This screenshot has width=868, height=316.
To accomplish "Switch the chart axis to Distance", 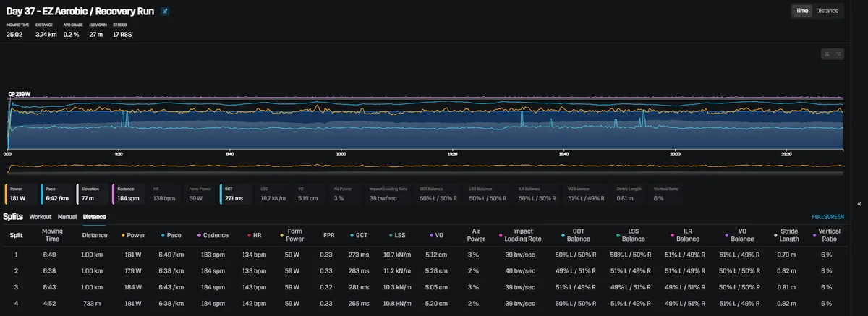I will 827,11.
